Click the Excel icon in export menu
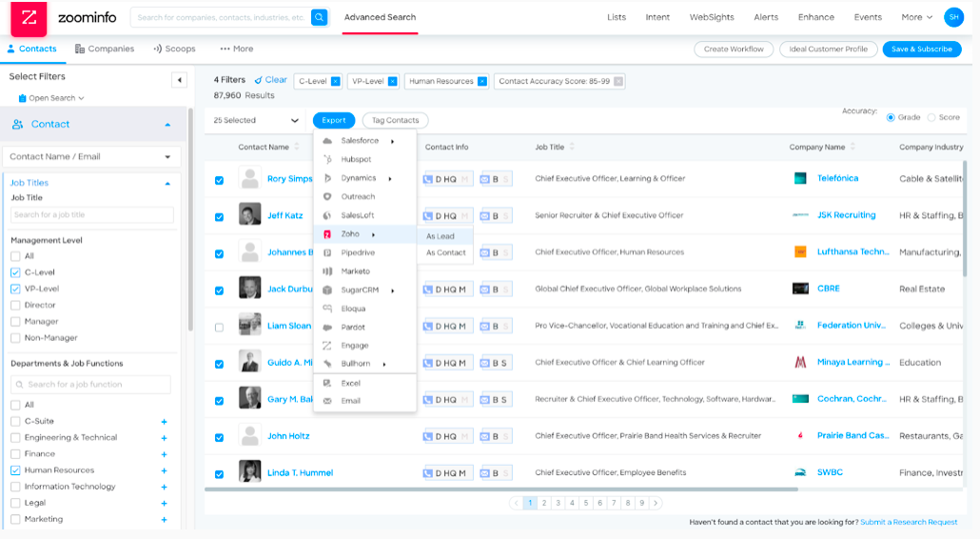 coord(327,383)
